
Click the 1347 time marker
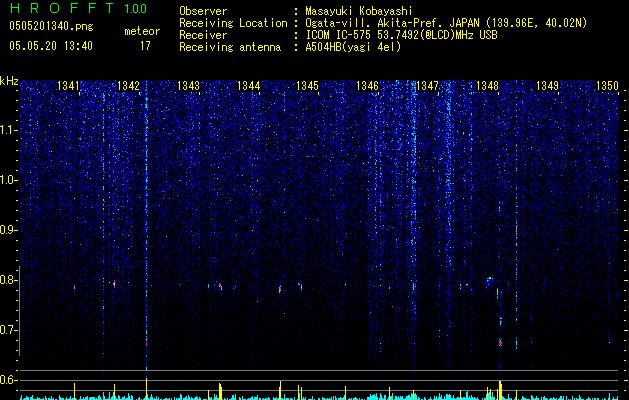tap(428, 86)
